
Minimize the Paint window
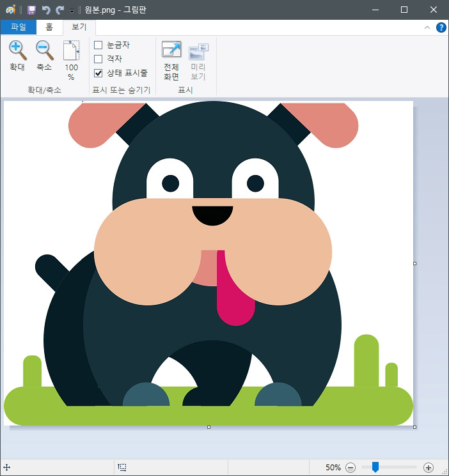click(x=375, y=10)
